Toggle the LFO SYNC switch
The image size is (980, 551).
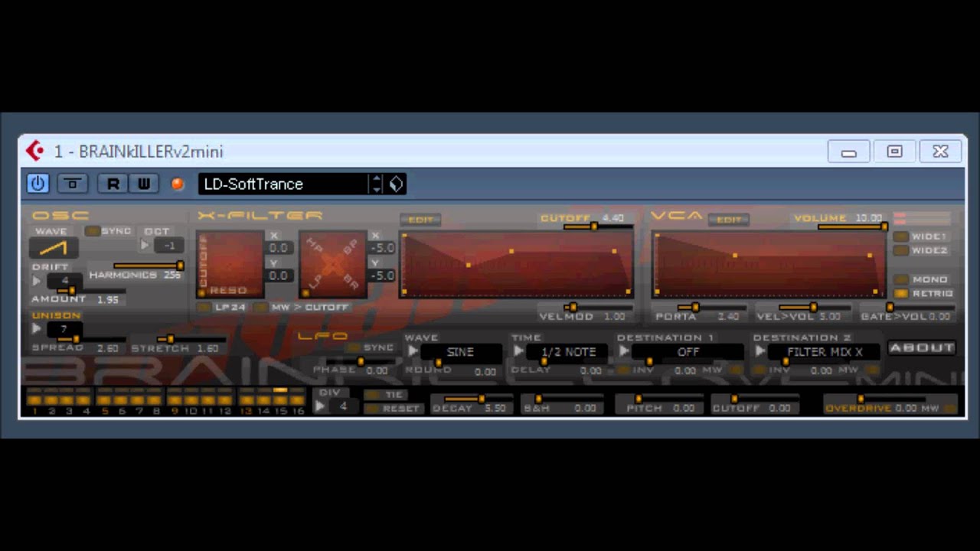point(354,347)
